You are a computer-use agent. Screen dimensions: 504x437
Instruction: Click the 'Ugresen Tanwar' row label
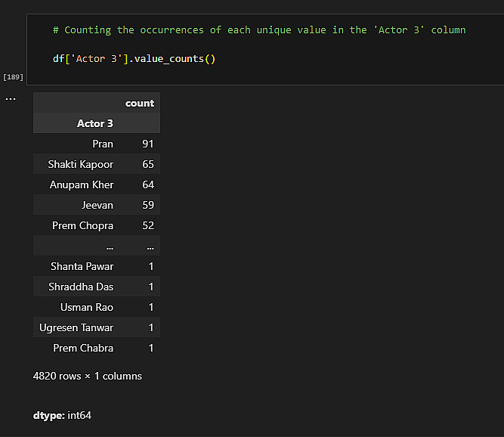pos(76,327)
